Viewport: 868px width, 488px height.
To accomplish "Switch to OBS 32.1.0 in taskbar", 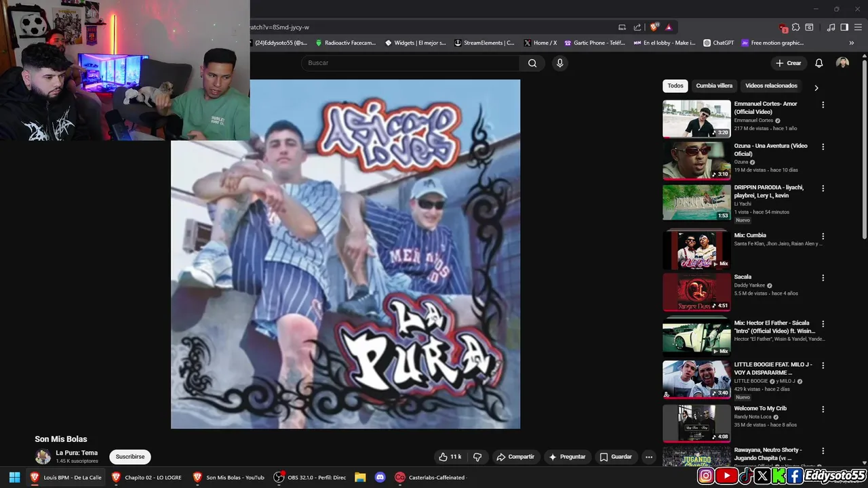I will coord(310,477).
